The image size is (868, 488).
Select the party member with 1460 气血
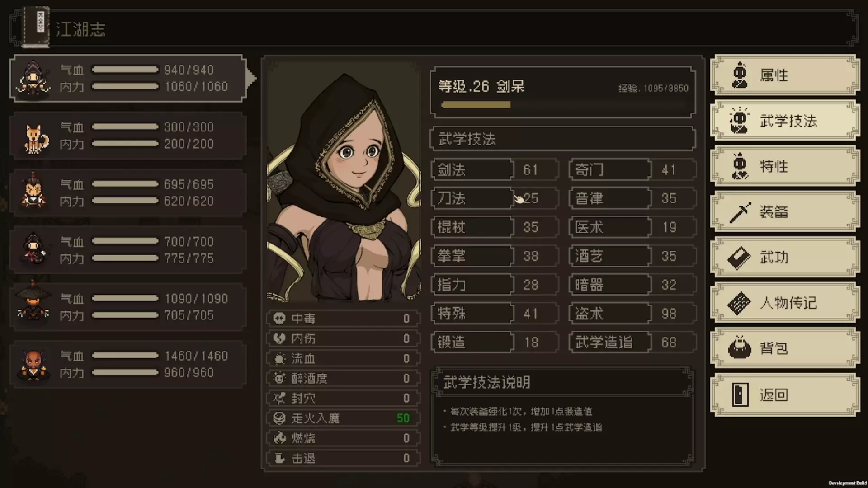tap(128, 365)
